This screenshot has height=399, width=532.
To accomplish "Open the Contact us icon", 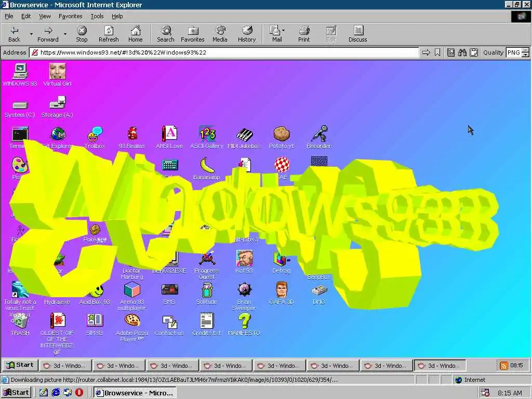I will tap(169, 325).
